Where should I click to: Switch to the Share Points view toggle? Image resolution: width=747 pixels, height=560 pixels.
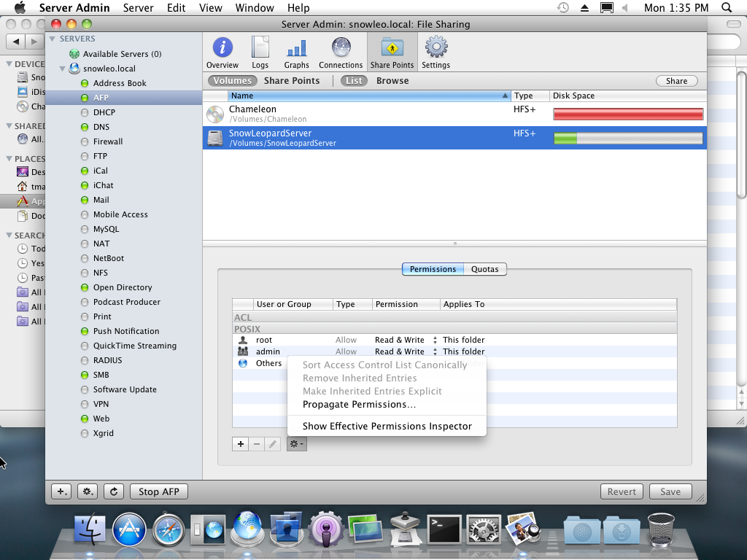pyautogui.click(x=292, y=80)
